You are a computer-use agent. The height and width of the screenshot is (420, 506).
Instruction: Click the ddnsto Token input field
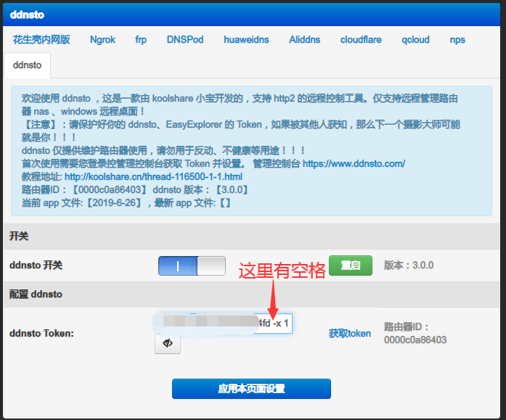click(x=222, y=324)
